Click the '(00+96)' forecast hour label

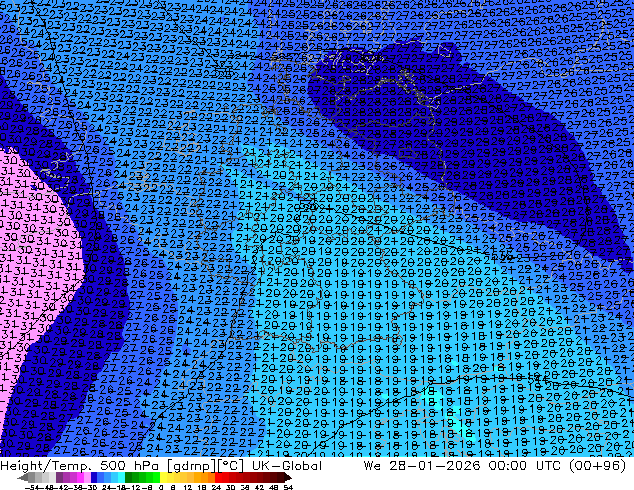click(x=600, y=466)
